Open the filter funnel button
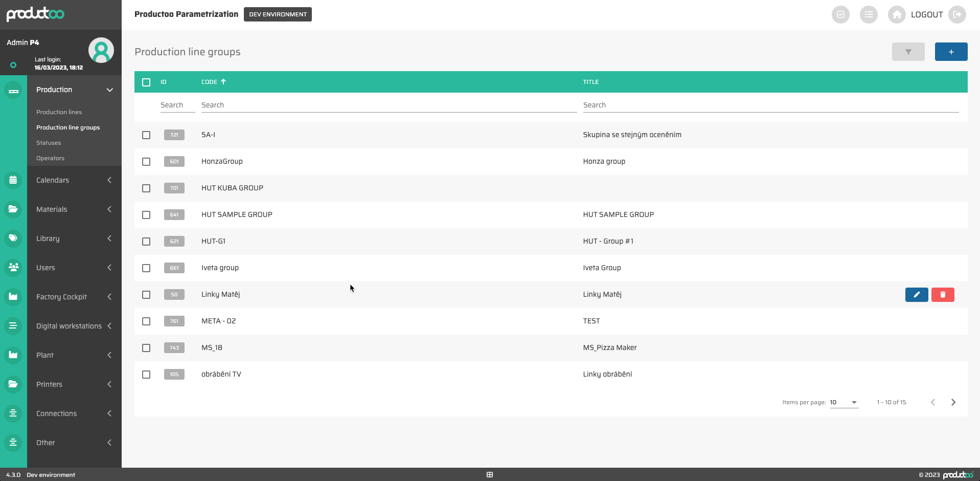The image size is (980, 481). point(908,52)
